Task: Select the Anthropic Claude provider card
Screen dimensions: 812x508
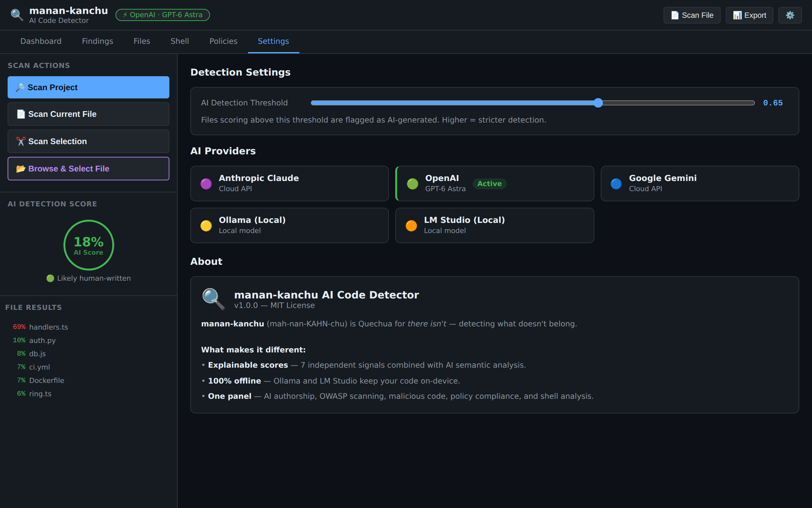Action: tap(290, 184)
